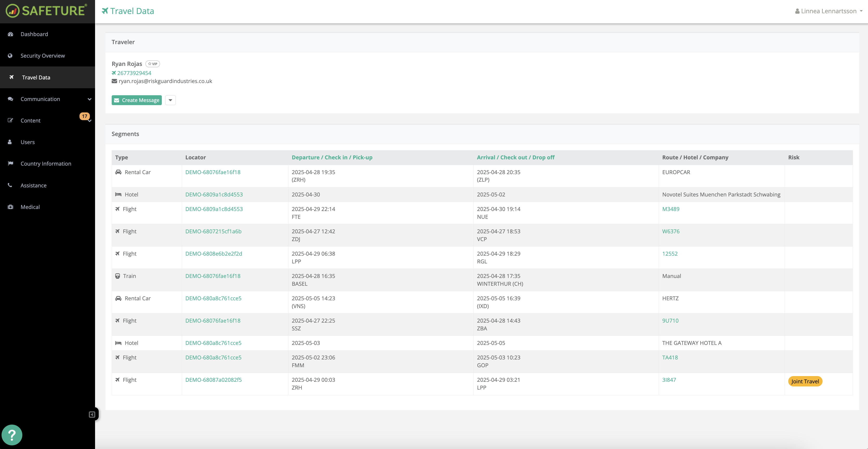The image size is (868, 449).
Task: Click the Assistance phone icon
Action: [x=10, y=185]
